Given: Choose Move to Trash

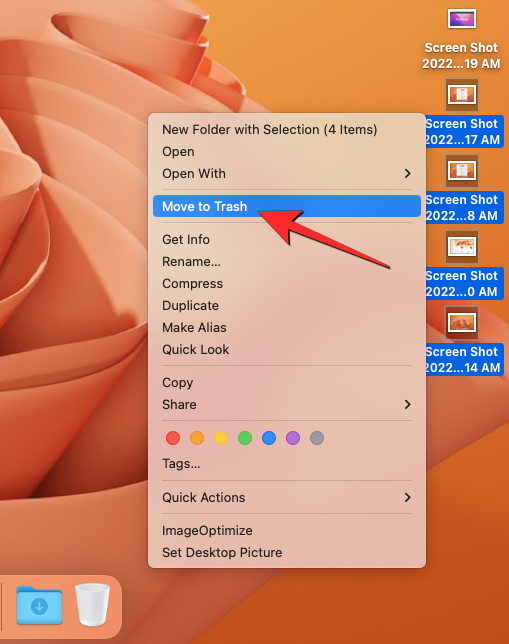Looking at the screenshot, I should [287, 206].
